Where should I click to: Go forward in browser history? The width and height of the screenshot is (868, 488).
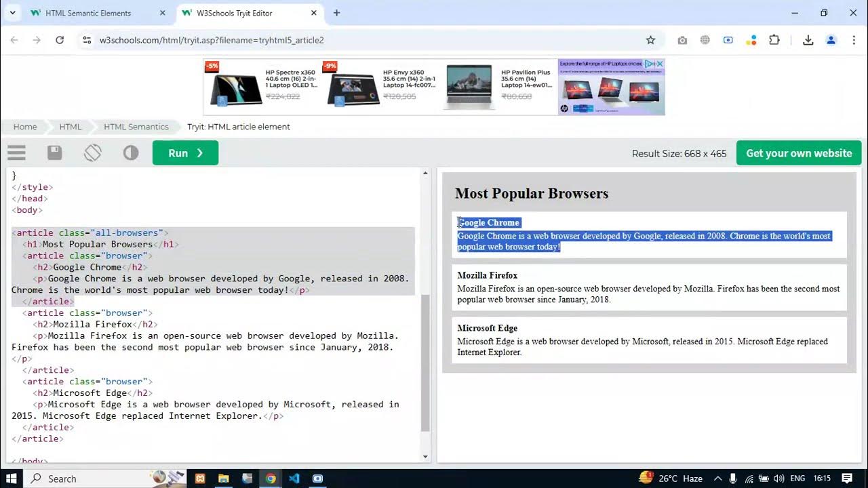point(37,40)
